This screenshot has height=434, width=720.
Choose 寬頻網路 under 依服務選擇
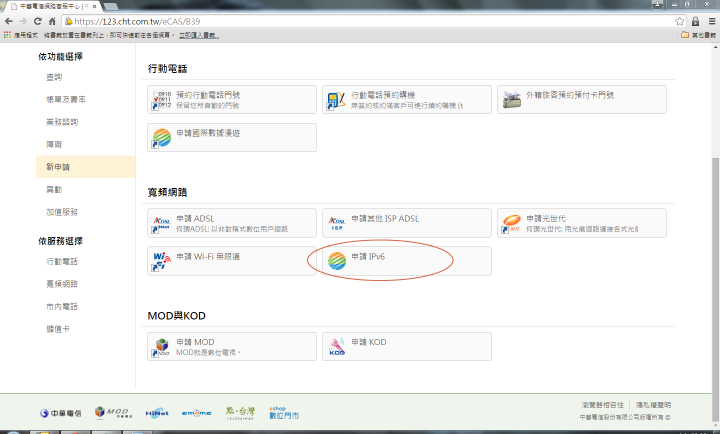[62, 284]
